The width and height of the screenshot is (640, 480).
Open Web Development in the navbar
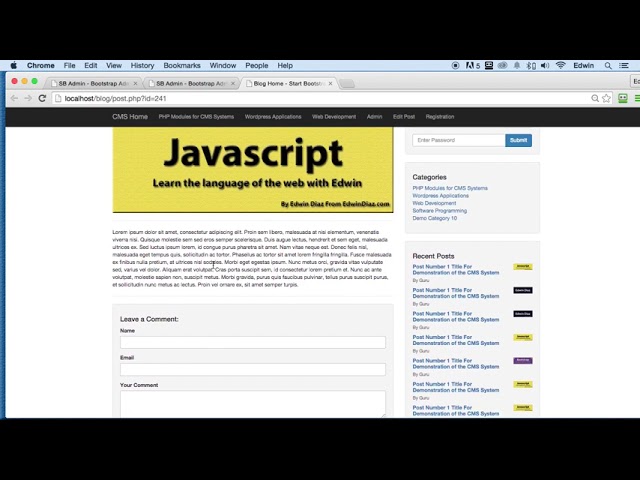point(334,117)
